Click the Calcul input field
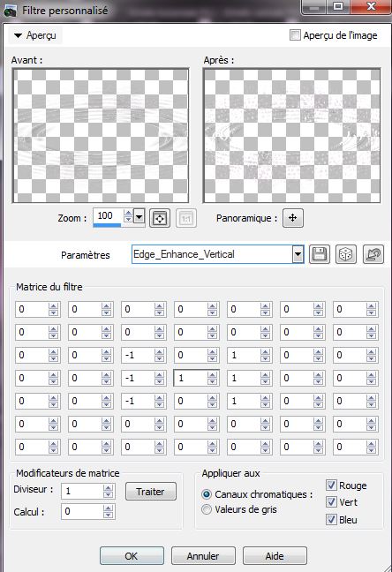 coord(83,511)
